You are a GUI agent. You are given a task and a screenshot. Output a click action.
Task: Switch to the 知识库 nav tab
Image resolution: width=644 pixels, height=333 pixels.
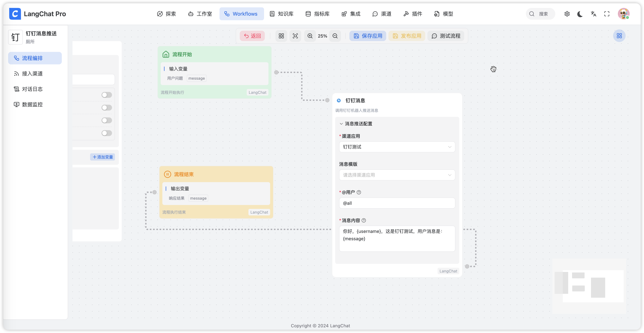282,14
